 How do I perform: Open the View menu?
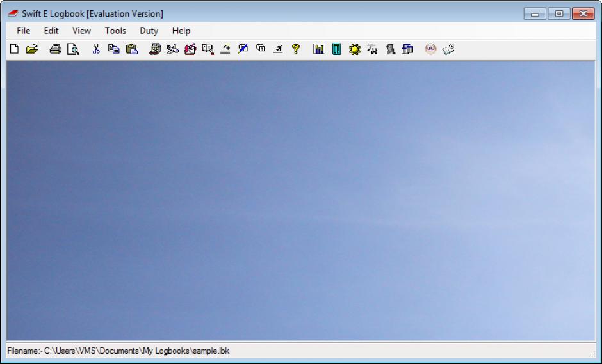[x=81, y=31]
